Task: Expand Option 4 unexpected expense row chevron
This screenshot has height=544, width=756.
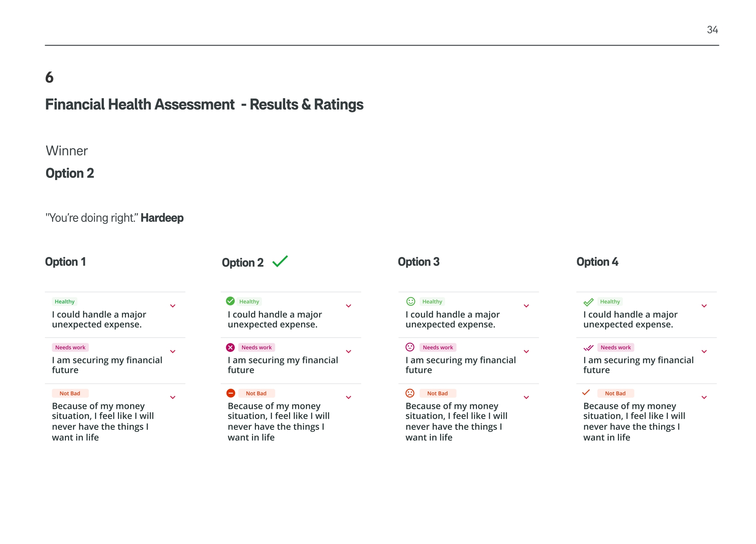Action: 704,306
